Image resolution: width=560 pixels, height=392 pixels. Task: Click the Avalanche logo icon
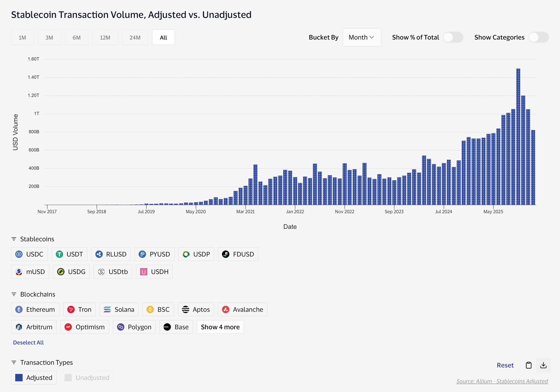click(x=226, y=309)
